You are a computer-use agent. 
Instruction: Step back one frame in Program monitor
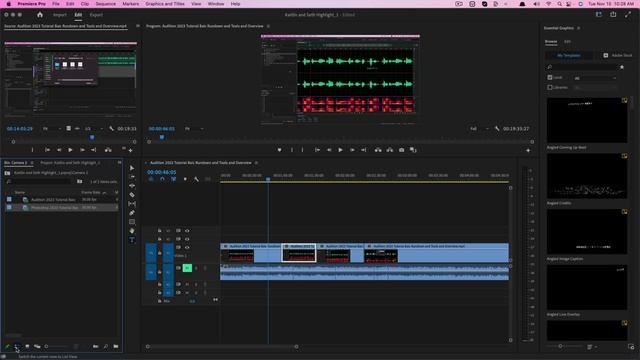coord(329,150)
